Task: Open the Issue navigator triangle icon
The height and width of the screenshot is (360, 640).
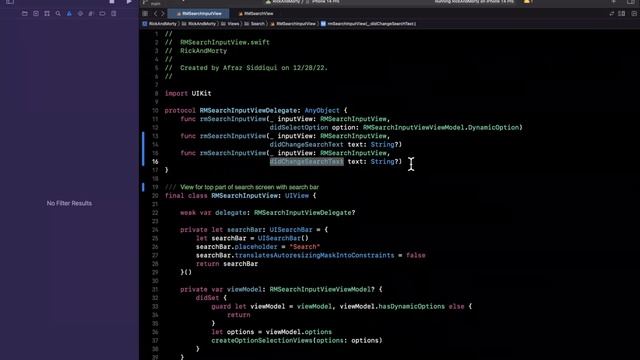Action: [69, 13]
